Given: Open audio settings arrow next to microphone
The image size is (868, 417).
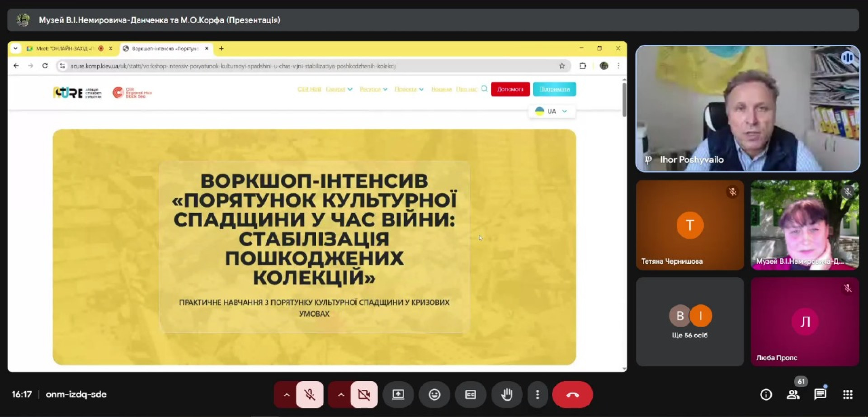Looking at the screenshot, I should [286, 395].
